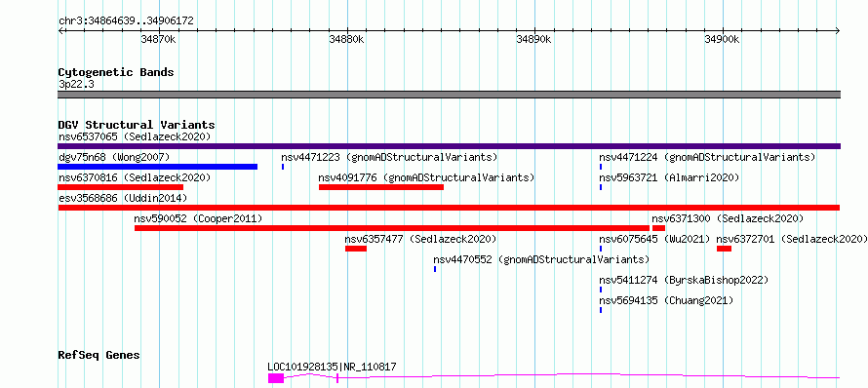Click the 34890k ruler label
Viewport: 868px width, 388px height.
click(x=534, y=39)
